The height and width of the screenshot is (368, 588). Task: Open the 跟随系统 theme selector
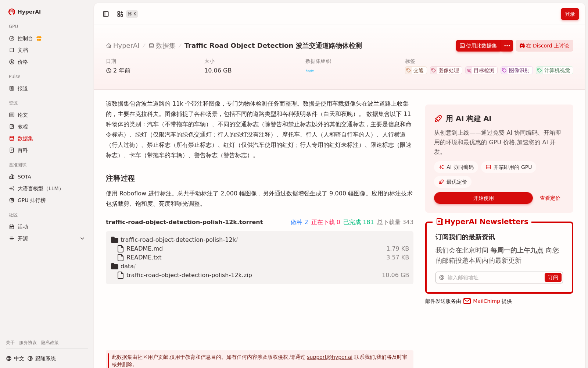point(42,358)
